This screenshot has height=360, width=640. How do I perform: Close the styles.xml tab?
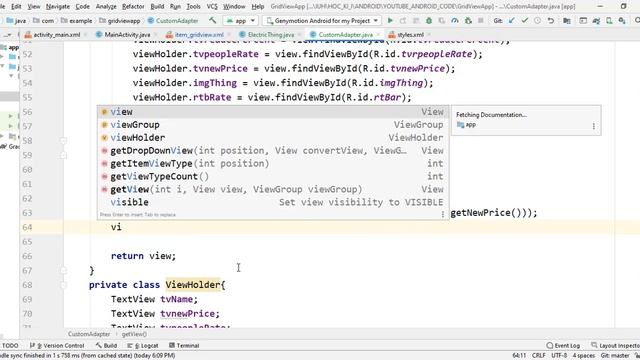pos(429,35)
